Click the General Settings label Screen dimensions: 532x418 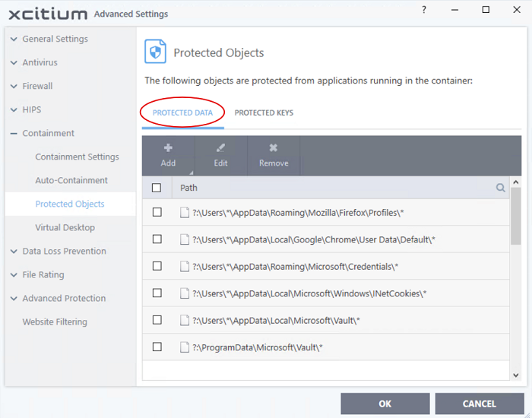coord(55,39)
